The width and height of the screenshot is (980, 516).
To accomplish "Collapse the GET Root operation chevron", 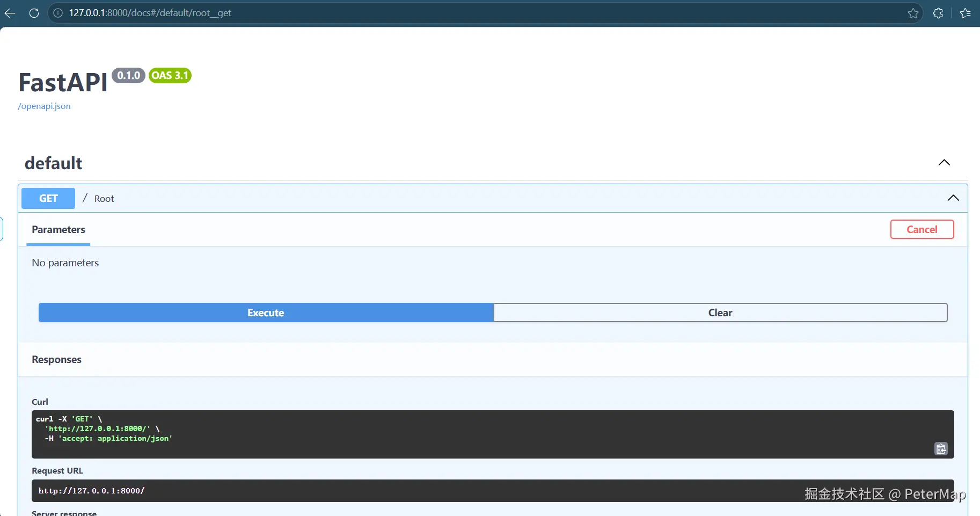I will 953,198.
